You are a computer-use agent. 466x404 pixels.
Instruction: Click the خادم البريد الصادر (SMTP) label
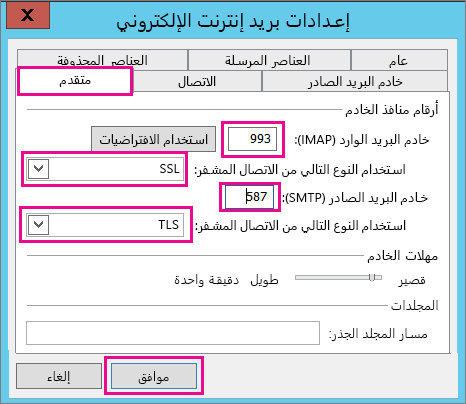(x=355, y=198)
